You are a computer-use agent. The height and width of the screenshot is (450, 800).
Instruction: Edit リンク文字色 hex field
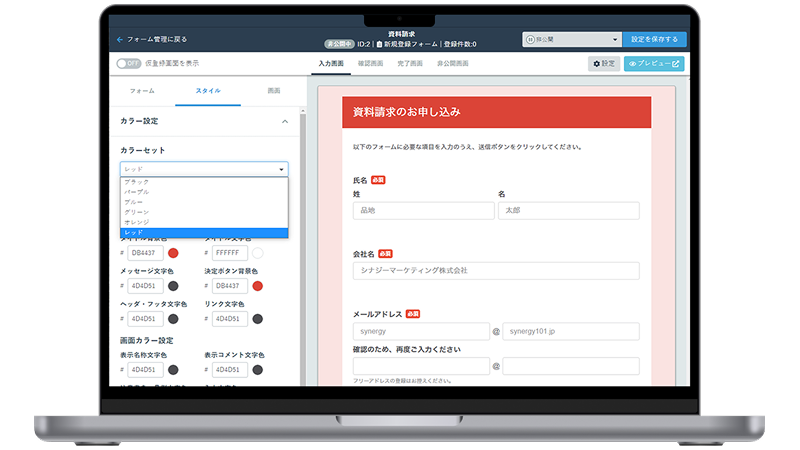230,319
